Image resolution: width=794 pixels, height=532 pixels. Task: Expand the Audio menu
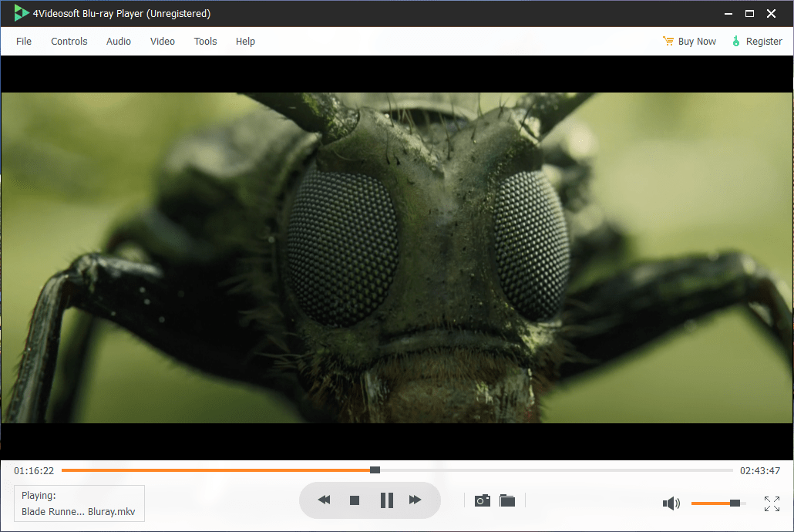tap(119, 42)
